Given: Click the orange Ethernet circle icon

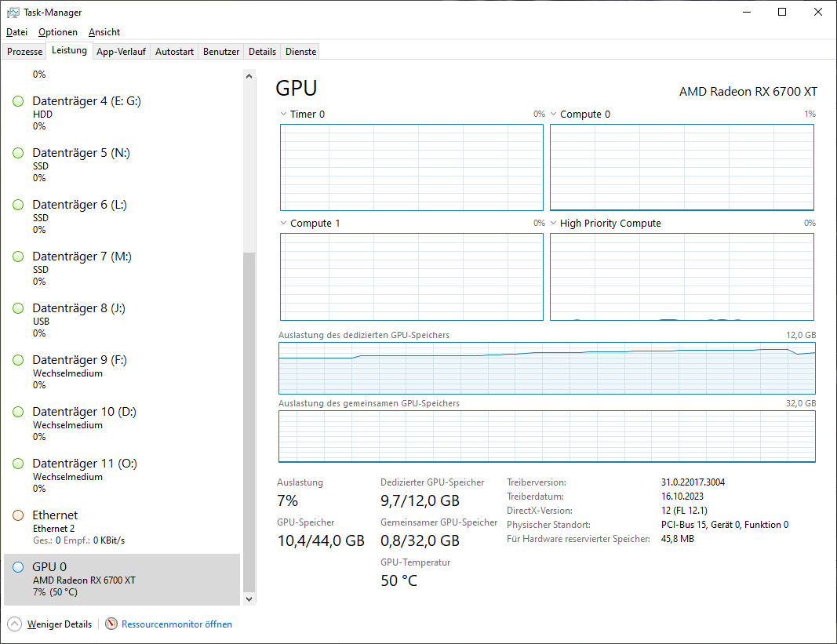Looking at the screenshot, I should (18, 515).
